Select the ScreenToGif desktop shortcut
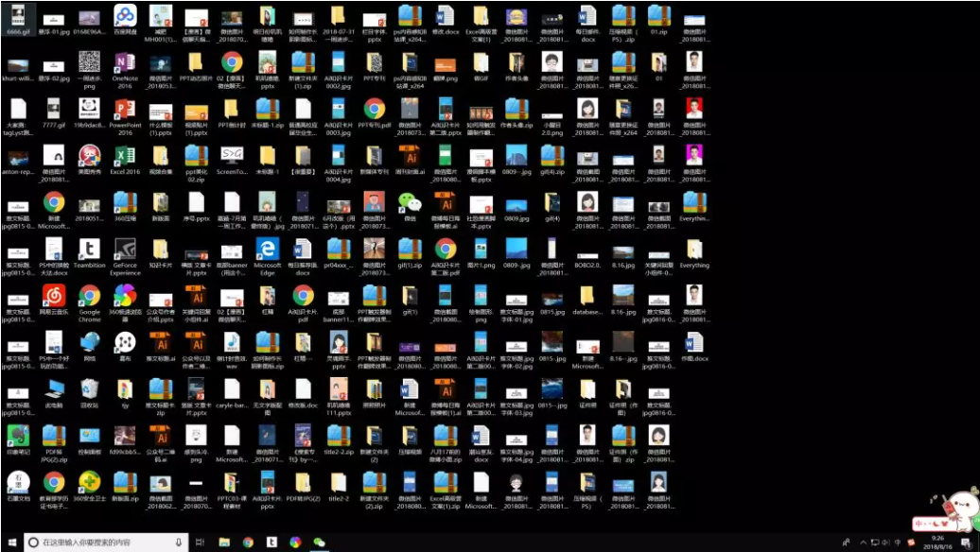Screen dimensions: 980x552 232,155
